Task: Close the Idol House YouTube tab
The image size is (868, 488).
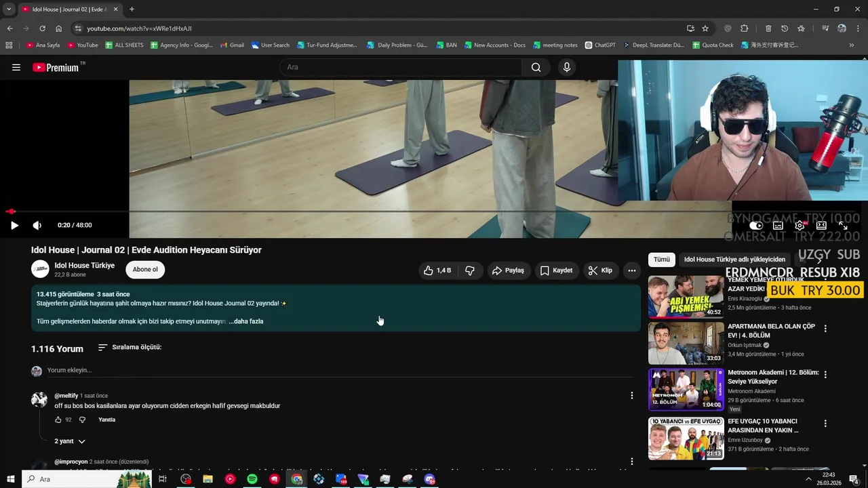Action: 115,9
